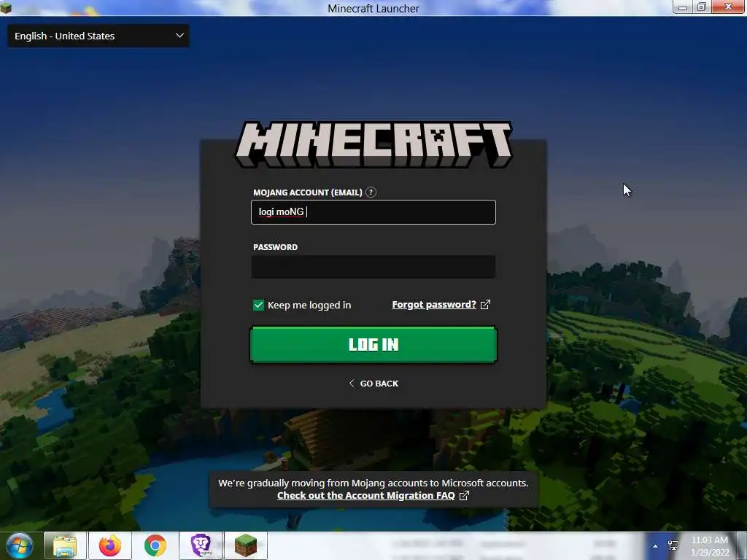Focus the Password input field
The width and height of the screenshot is (747, 560).
click(373, 267)
